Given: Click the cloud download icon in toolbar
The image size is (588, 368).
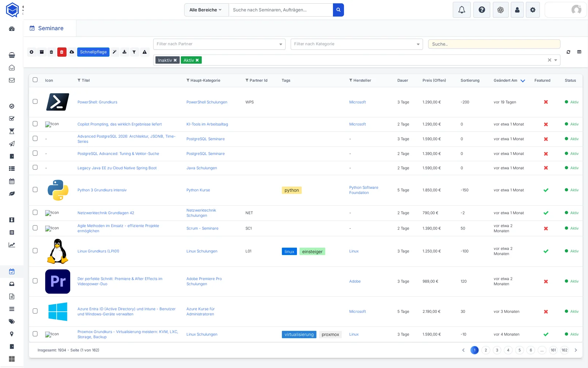Looking at the screenshot, I should tap(72, 52).
